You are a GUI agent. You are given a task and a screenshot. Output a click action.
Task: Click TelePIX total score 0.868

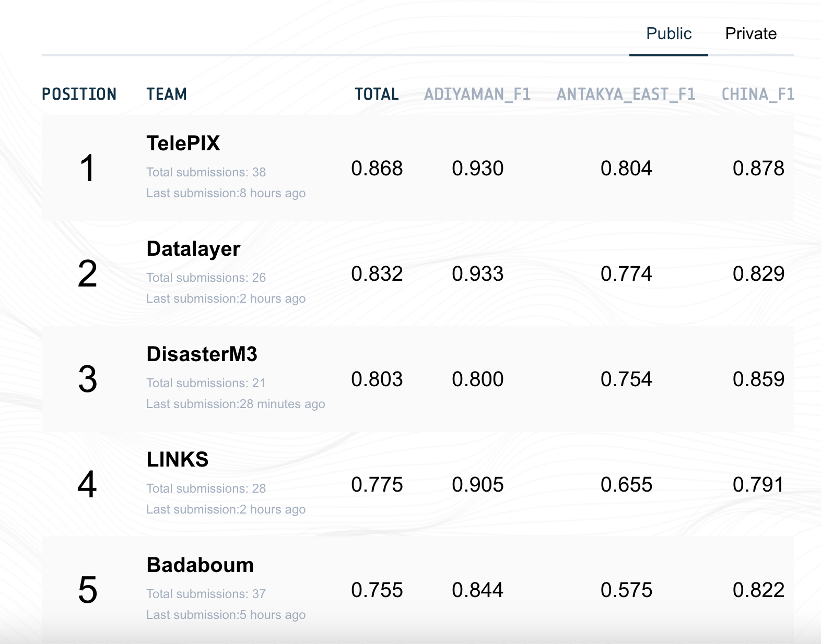coord(377,169)
